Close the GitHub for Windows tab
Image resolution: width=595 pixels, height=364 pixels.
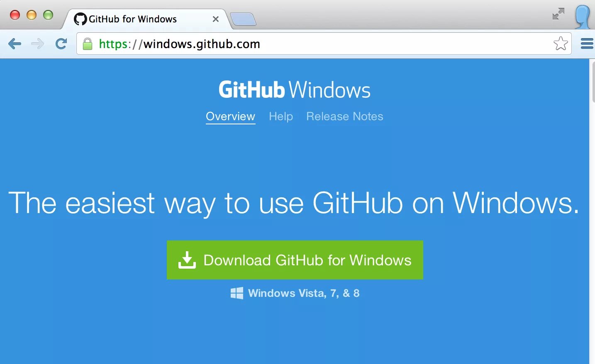point(216,19)
